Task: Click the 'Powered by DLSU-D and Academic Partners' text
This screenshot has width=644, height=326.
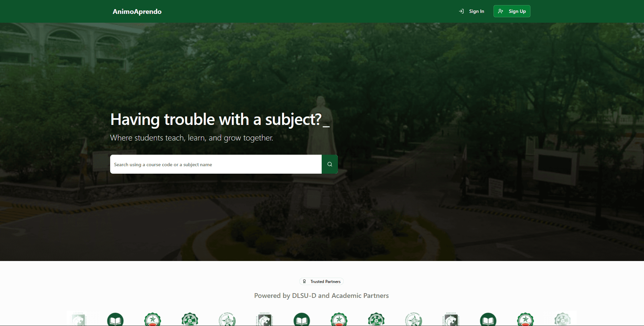Action: pyautogui.click(x=321, y=296)
